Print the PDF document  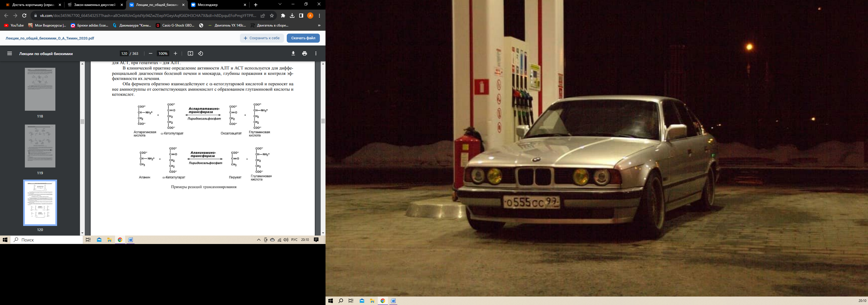305,54
